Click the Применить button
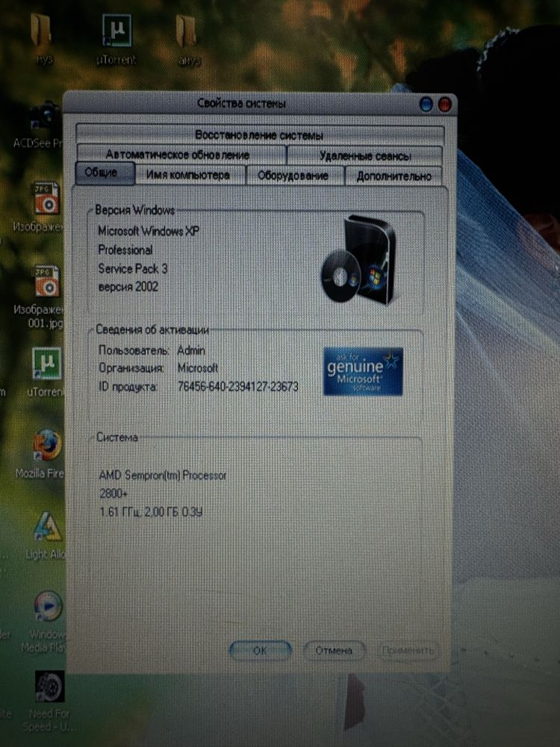 408,651
